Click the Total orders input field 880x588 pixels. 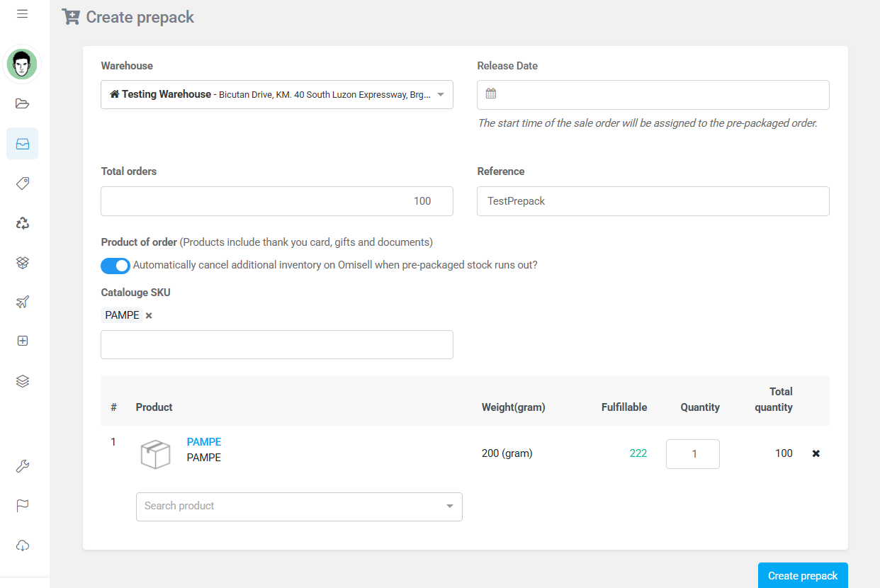276,201
